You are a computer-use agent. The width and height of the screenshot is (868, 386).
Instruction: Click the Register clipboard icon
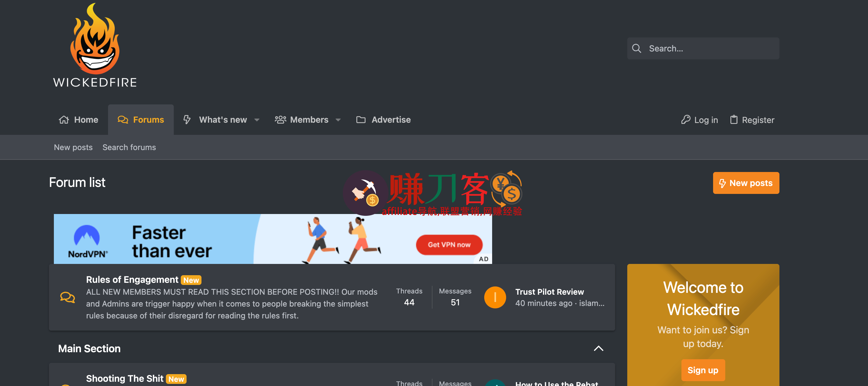(x=733, y=120)
